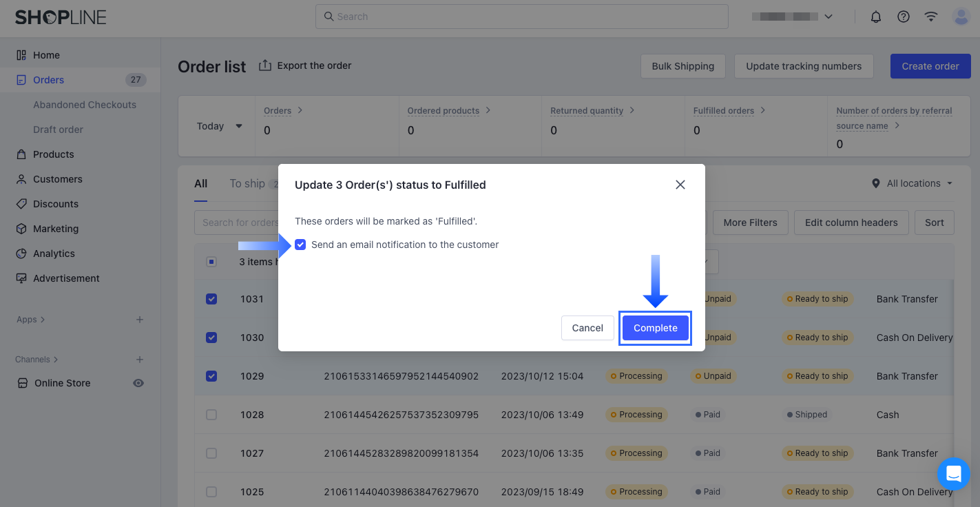Add a new app with plus icon
This screenshot has height=507, width=980.
click(140, 320)
